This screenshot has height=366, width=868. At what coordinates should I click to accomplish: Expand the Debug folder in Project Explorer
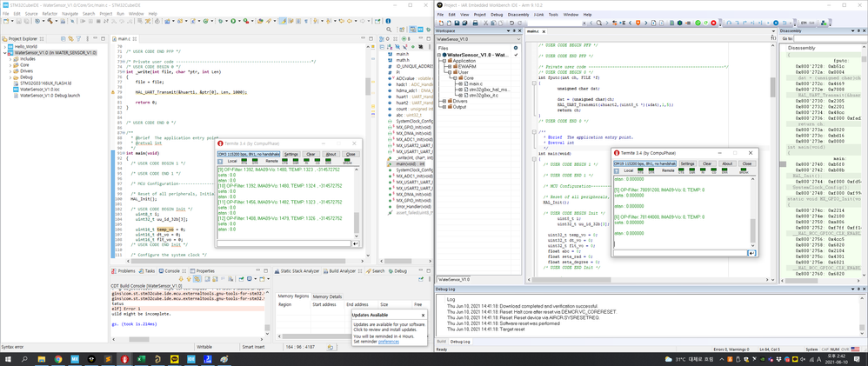(x=10, y=77)
